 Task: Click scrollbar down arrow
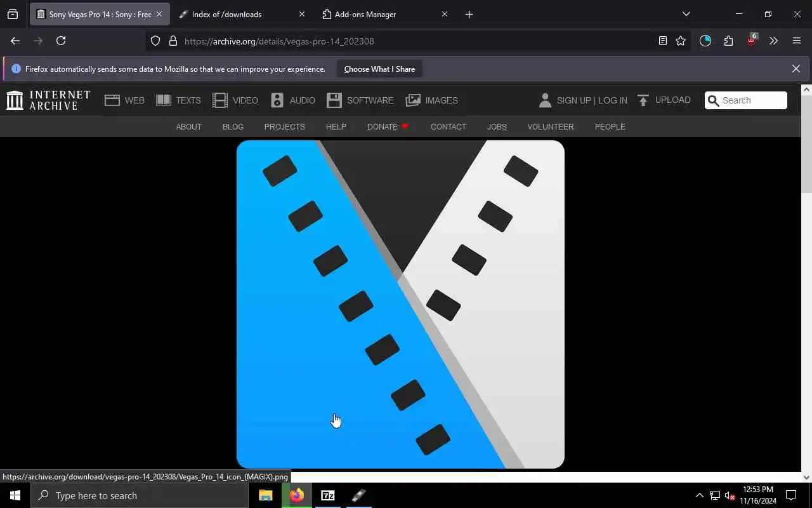point(806,478)
